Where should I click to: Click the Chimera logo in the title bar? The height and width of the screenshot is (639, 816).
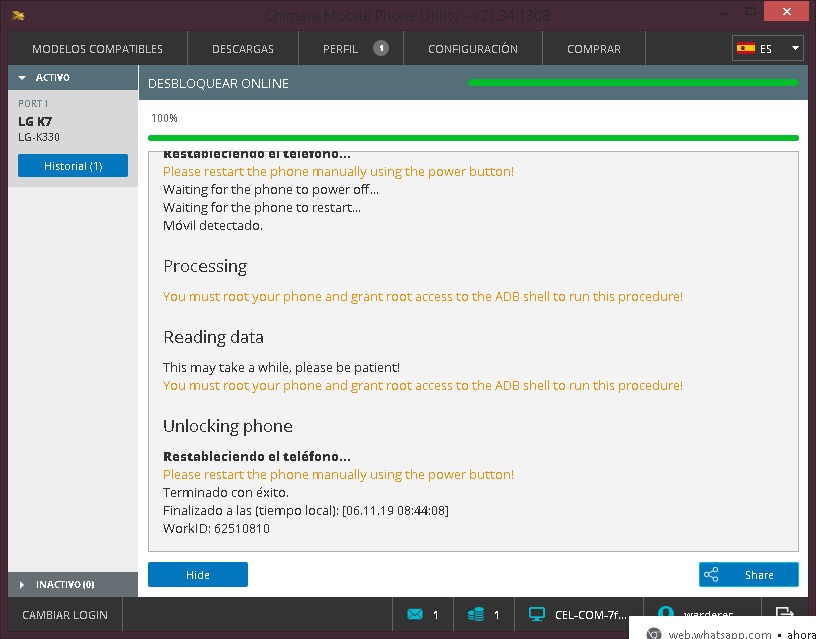(x=18, y=16)
